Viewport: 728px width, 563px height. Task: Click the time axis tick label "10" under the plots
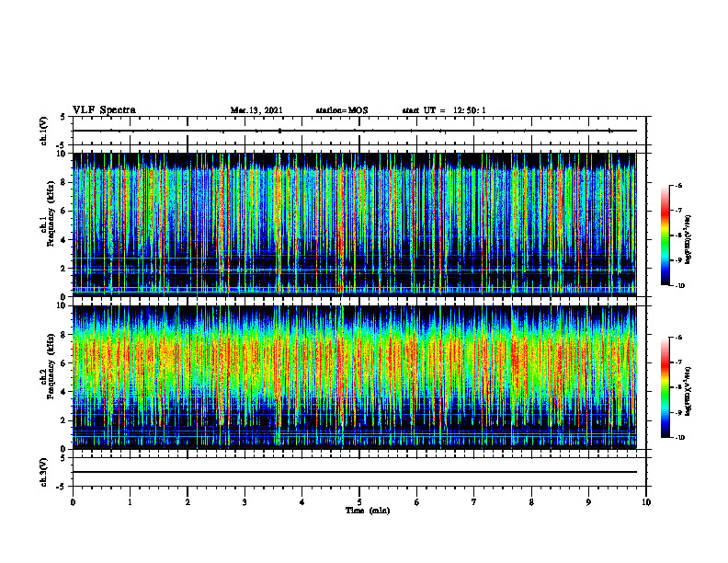(x=646, y=502)
